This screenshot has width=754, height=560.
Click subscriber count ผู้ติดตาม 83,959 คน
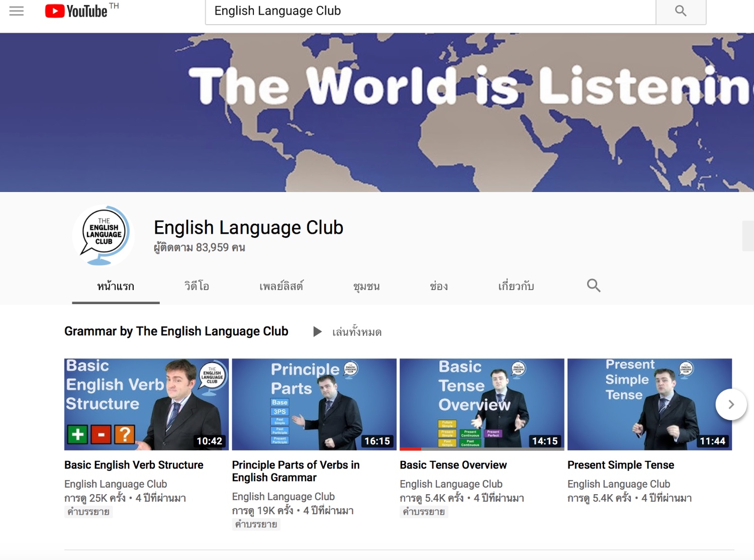pos(200,247)
